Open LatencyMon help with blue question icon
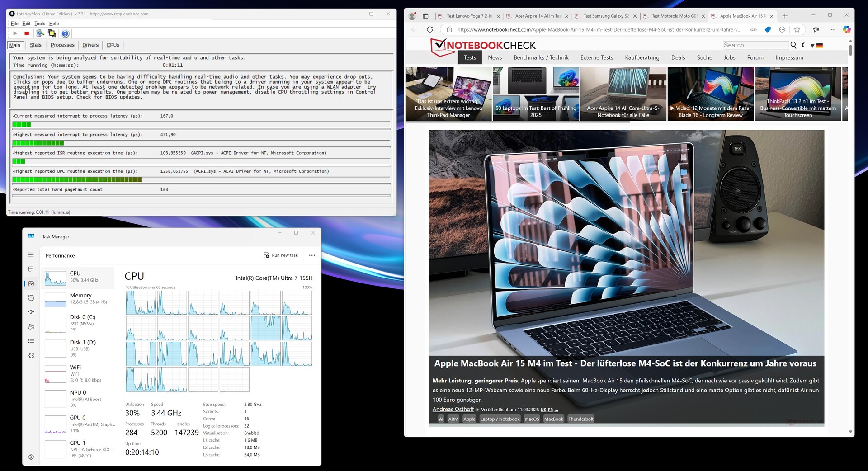The image size is (868, 471). coord(65,33)
